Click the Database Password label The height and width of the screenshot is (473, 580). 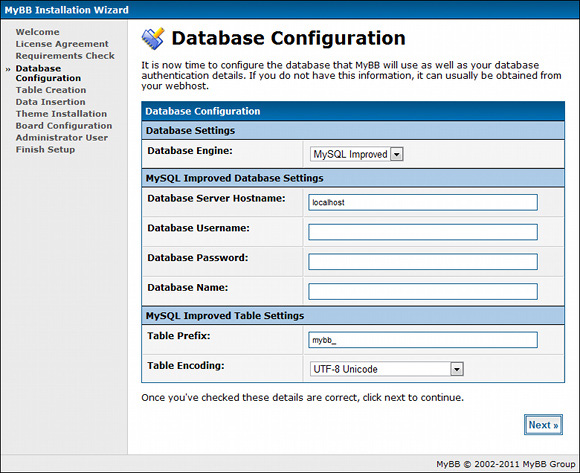pos(198,258)
